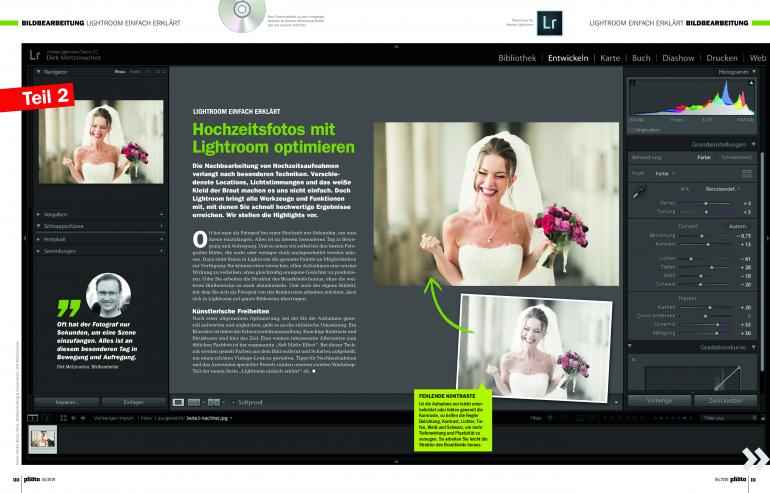Switch to the Entwickeln module

pos(568,58)
